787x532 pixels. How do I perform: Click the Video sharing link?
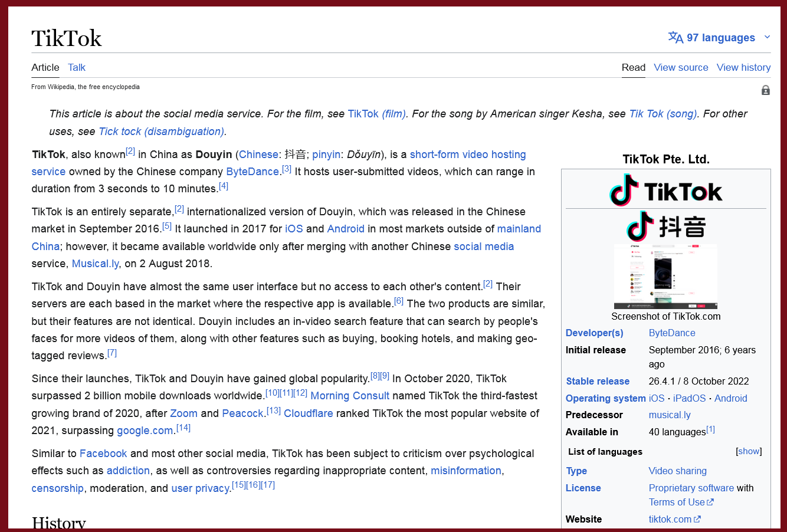tap(677, 471)
